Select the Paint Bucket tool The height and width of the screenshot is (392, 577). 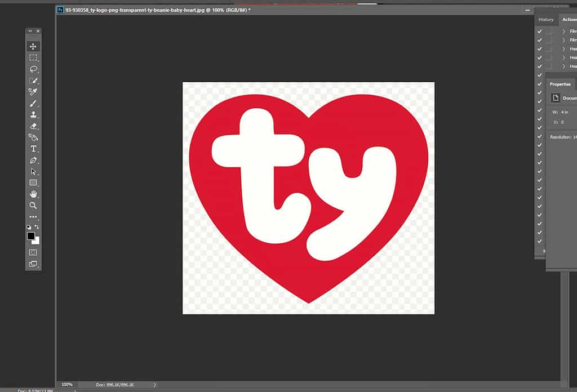pos(33,137)
